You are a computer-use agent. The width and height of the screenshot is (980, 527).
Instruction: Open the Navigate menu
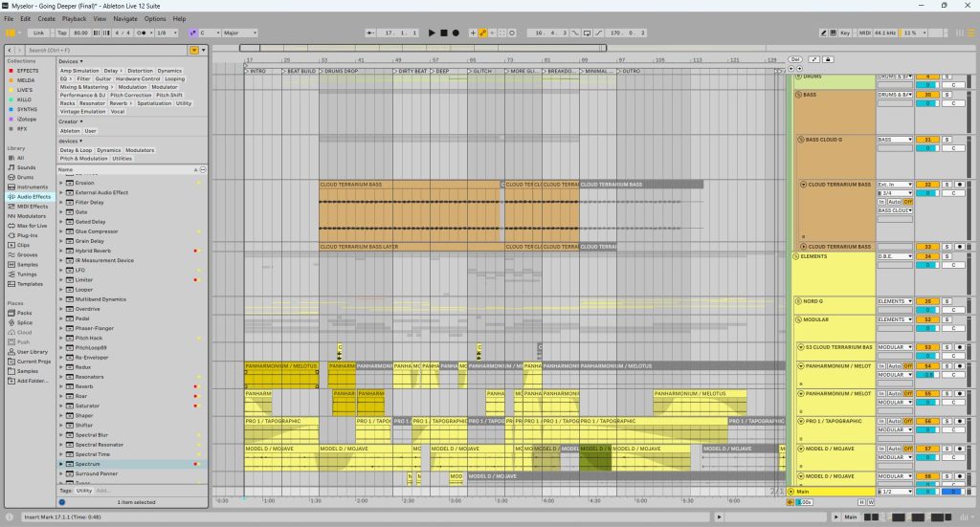click(125, 19)
